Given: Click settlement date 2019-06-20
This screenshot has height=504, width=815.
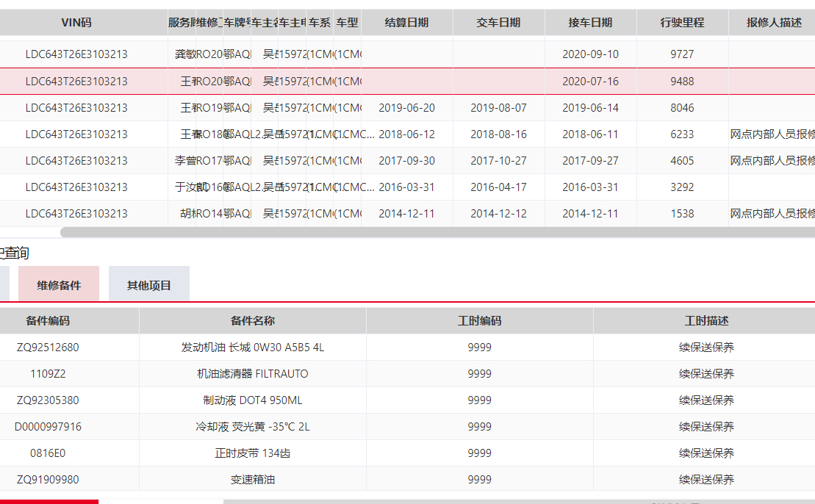Looking at the screenshot, I should [406, 107].
